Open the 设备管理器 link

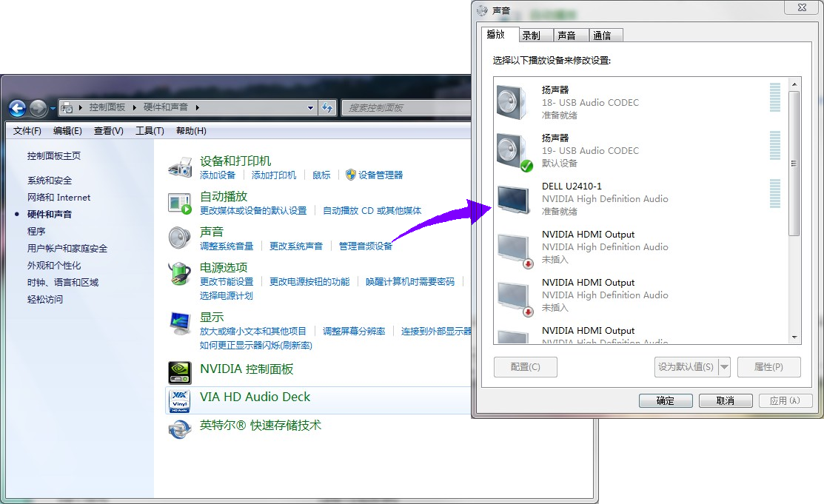pos(381,175)
